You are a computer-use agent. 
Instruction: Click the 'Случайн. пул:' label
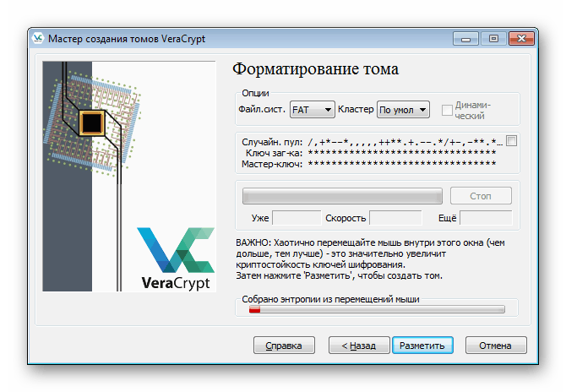272,142
